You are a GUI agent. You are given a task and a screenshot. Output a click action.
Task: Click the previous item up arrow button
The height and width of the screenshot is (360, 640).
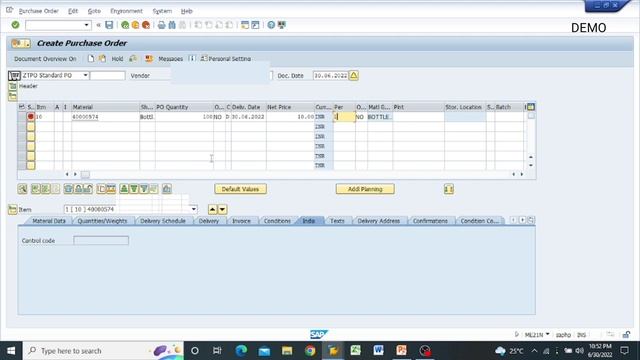click(x=212, y=209)
